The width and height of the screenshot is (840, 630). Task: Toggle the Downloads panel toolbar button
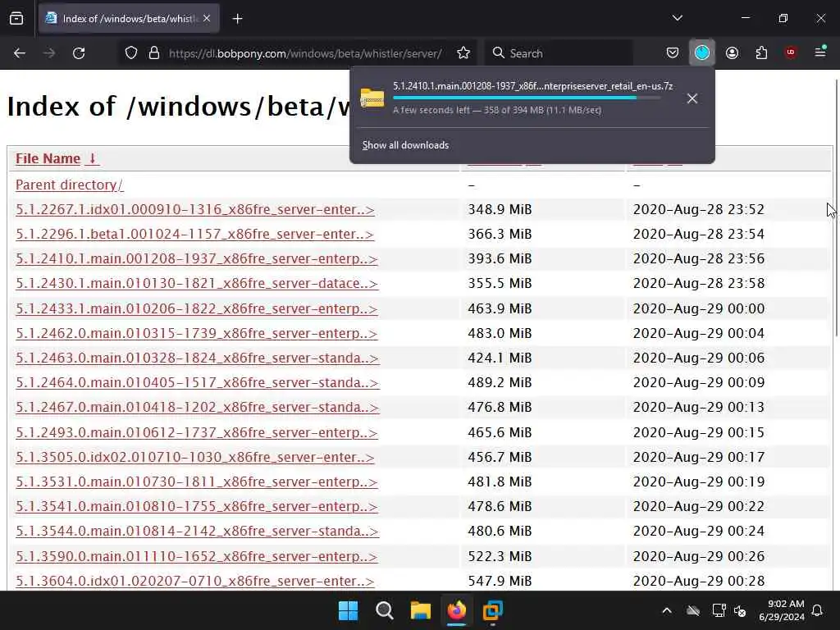pyautogui.click(x=702, y=53)
